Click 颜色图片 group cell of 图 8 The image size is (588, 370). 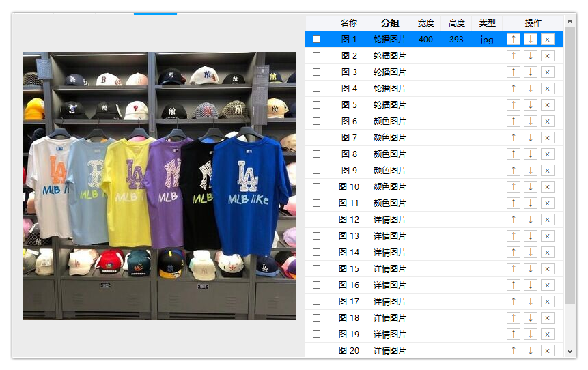click(390, 154)
